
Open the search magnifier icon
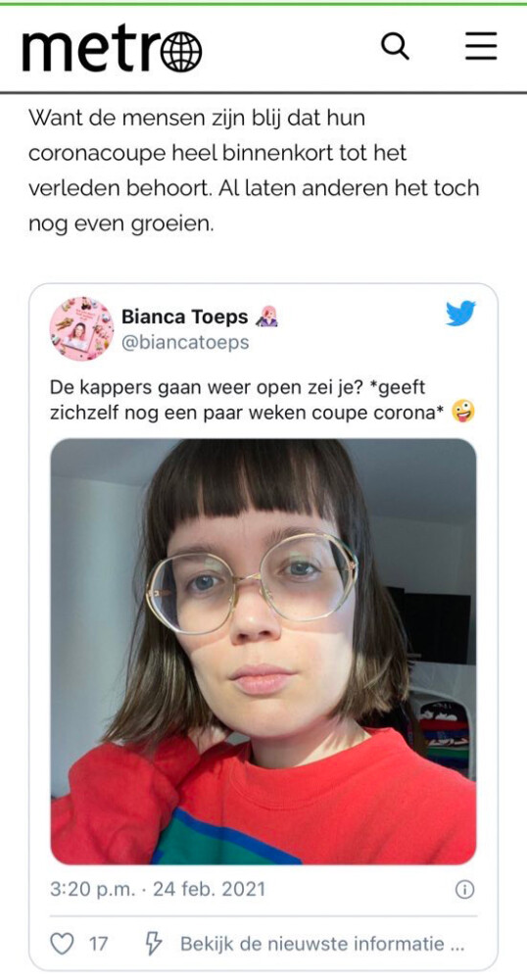click(x=395, y=46)
